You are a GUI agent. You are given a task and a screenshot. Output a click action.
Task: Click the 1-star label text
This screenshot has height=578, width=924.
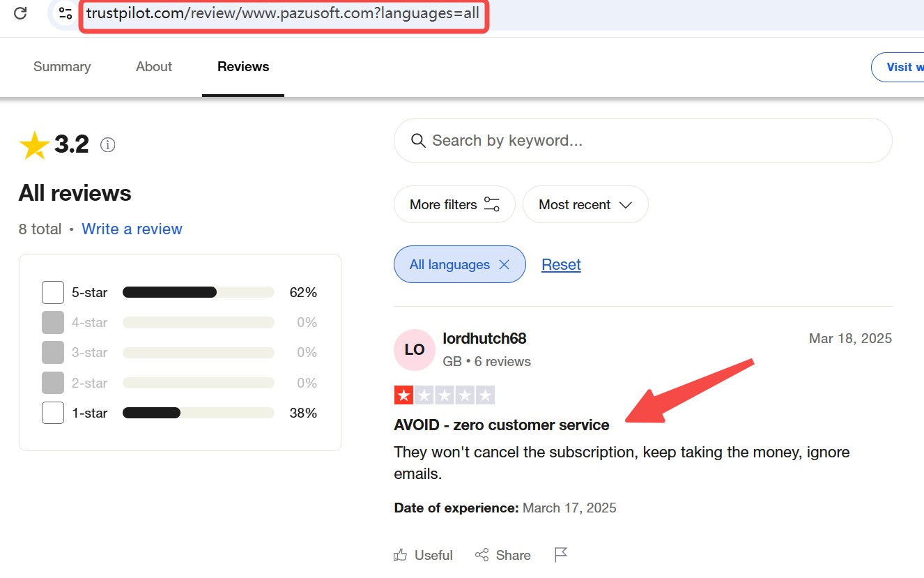click(89, 413)
